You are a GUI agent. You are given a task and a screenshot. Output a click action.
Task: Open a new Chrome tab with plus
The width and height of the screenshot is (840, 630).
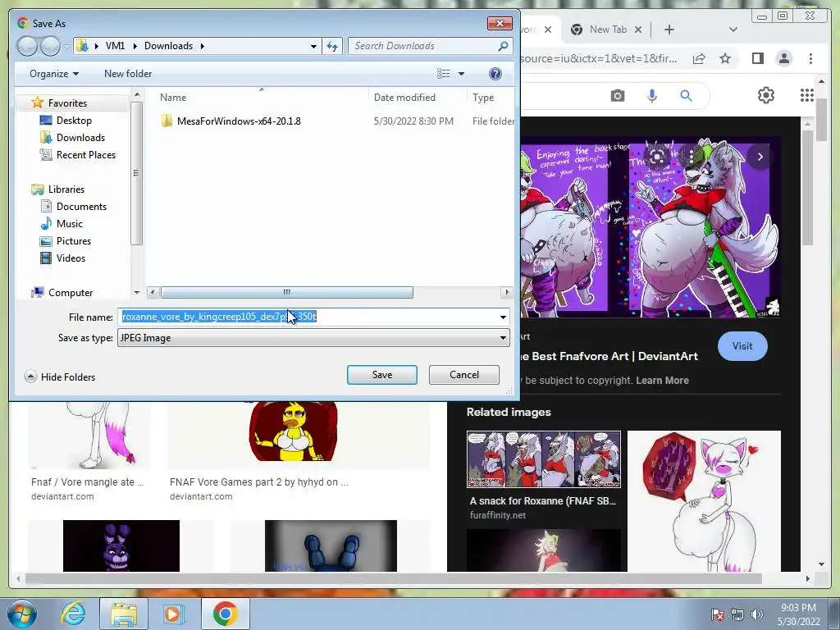pos(669,30)
